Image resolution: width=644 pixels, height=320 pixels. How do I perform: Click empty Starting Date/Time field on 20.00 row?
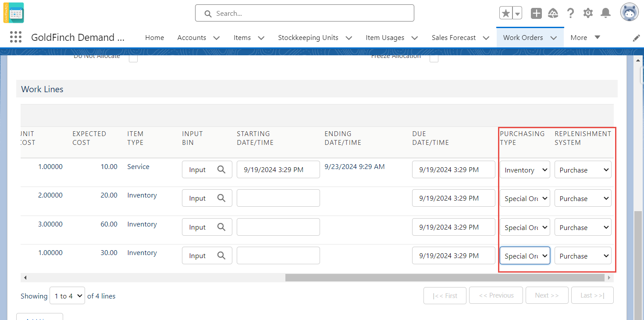(278, 198)
